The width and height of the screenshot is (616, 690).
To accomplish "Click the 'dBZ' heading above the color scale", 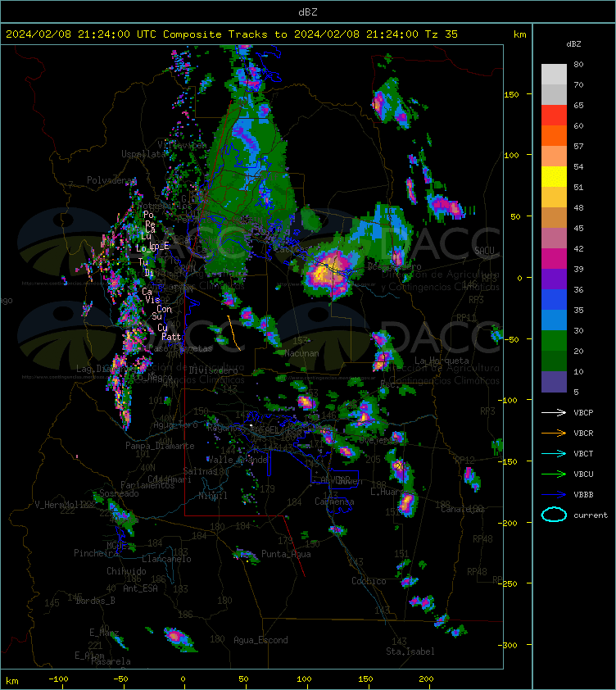I will pyautogui.click(x=573, y=44).
